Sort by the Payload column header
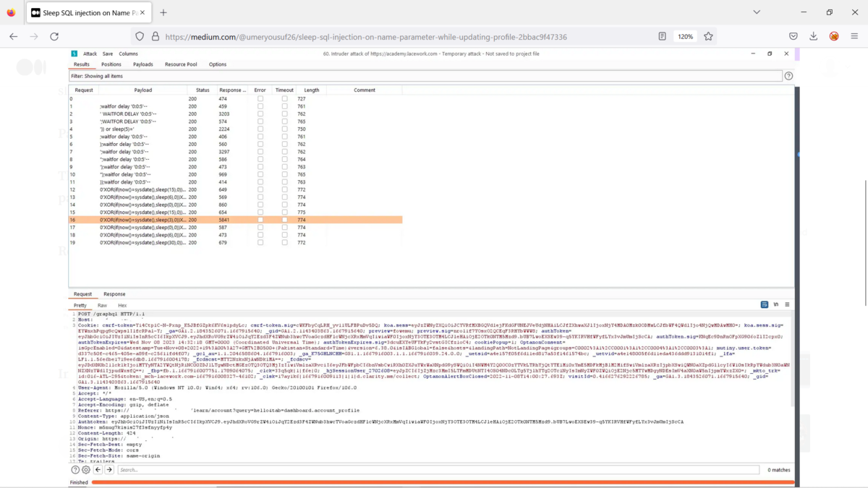The width and height of the screenshot is (868, 488). [143, 90]
